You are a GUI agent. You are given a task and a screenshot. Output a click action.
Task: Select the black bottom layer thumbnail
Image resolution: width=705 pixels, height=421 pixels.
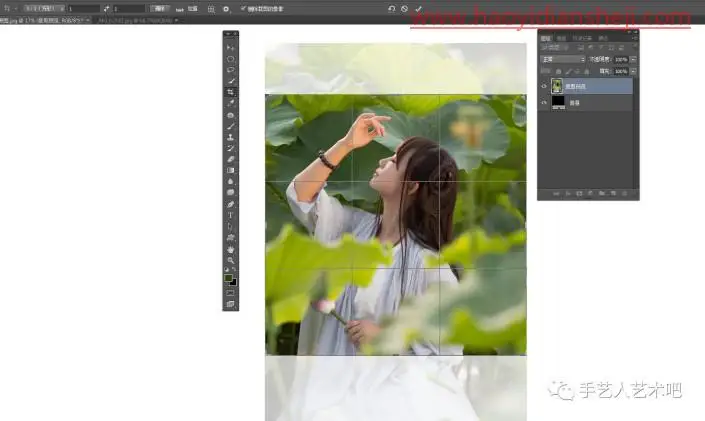558,103
